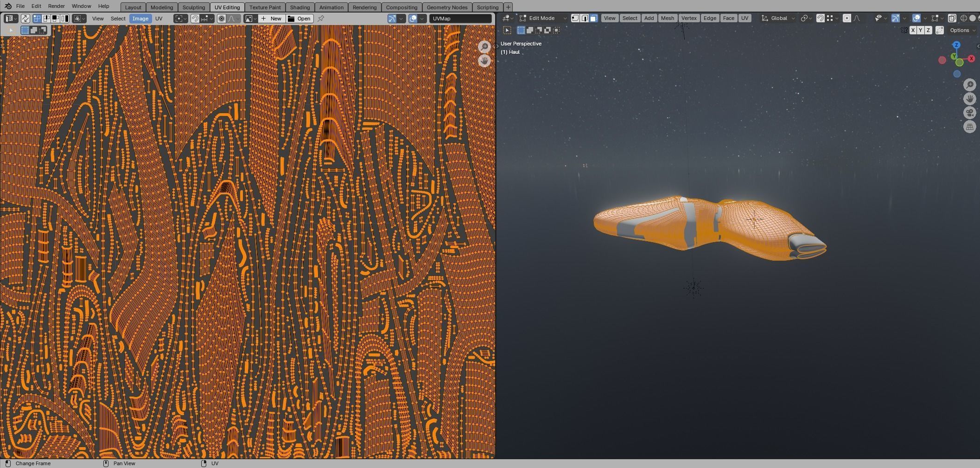Open Global transform orientation dropdown
This screenshot has height=468, width=980.
tap(778, 18)
